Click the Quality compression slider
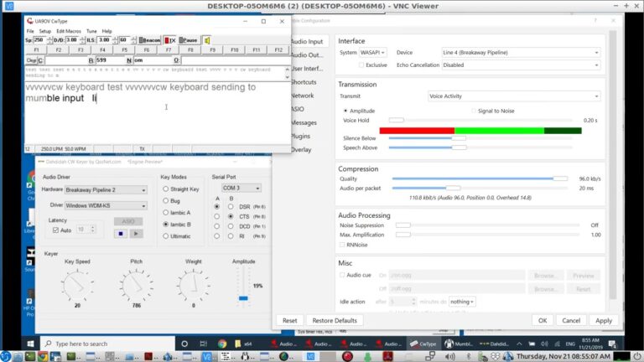Image resolution: width=644 pixels, height=362 pixels. tap(480, 178)
